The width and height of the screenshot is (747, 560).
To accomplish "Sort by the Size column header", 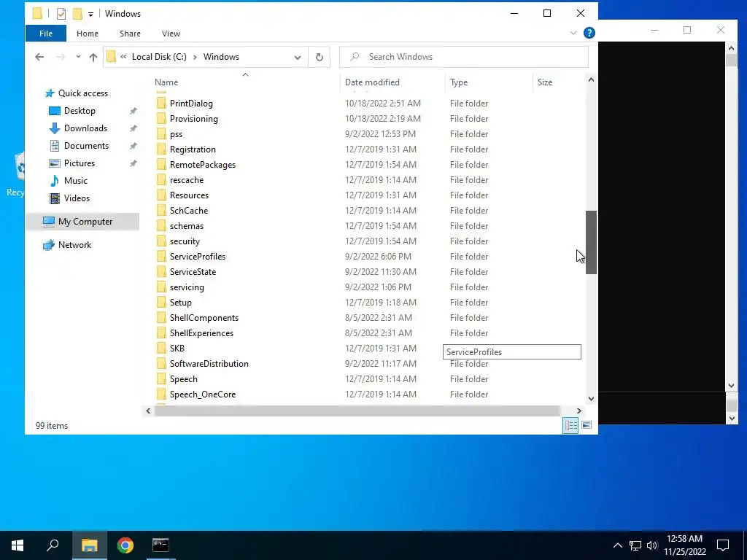I will coord(544,82).
